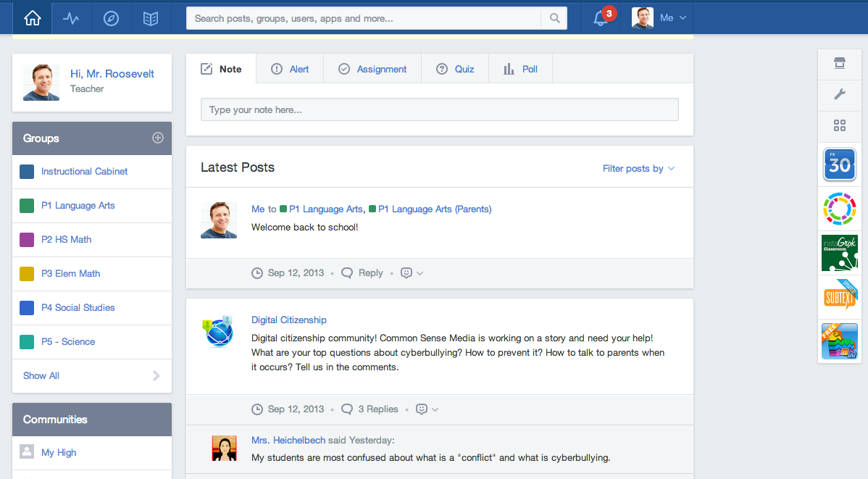Image resolution: width=868 pixels, height=479 pixels.
Task: Click the search magnifier button
Action: pos(554,18)
